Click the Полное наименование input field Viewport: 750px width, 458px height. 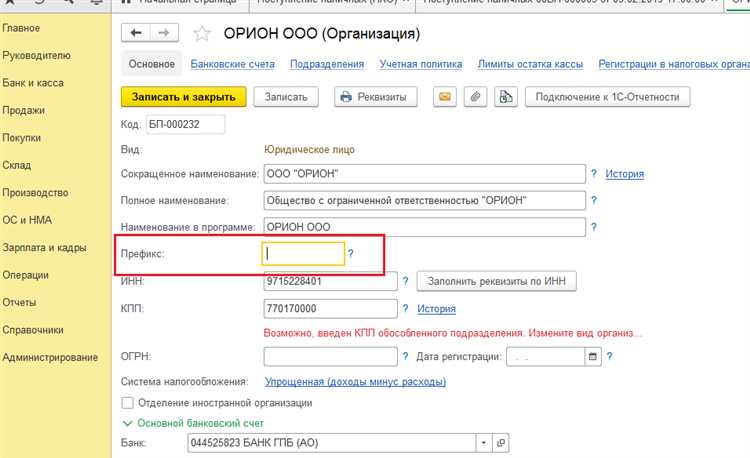point(425,200)
